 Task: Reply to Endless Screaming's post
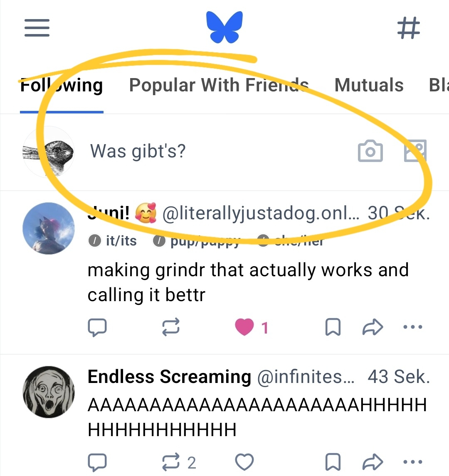97,462
